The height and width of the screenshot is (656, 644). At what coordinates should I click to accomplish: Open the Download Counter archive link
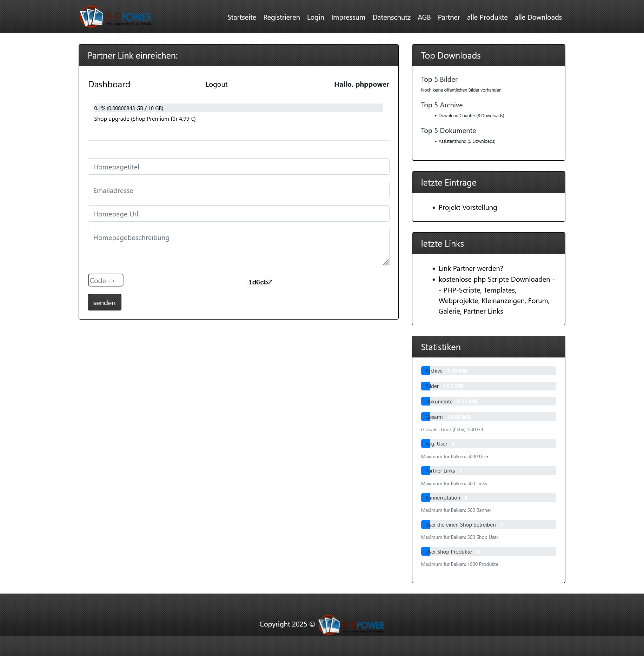[x=471, y=116]
